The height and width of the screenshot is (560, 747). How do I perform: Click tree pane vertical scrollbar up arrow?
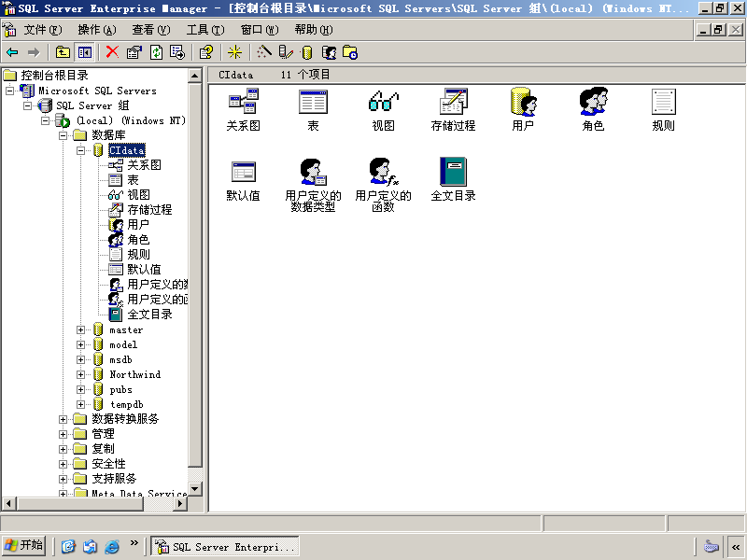(x=195, y=76)
